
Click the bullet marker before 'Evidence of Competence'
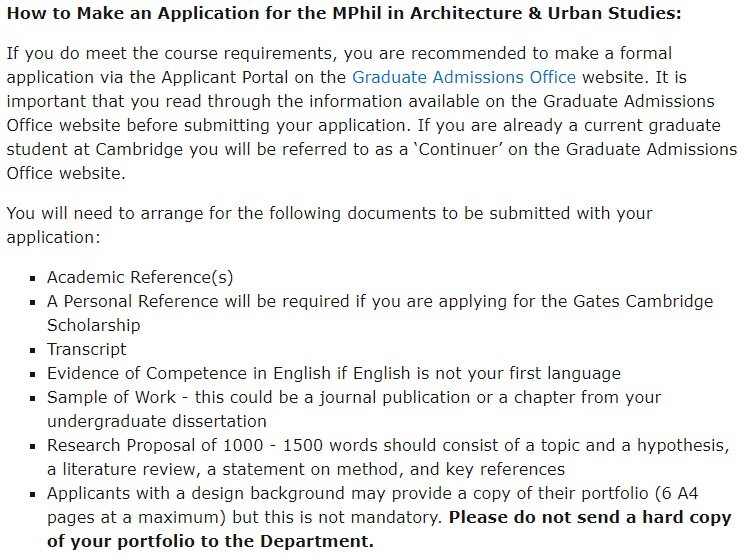[x=32, y=374]
